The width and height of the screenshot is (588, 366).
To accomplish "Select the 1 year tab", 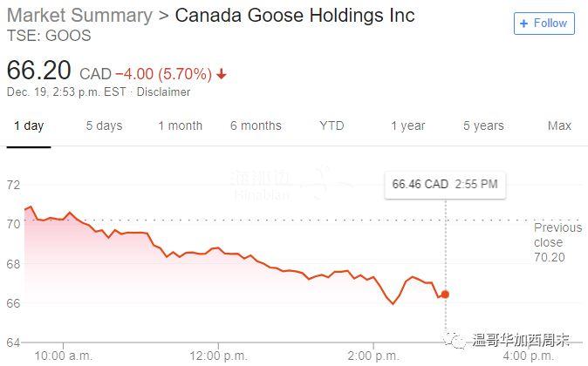I will click(407, 125).
